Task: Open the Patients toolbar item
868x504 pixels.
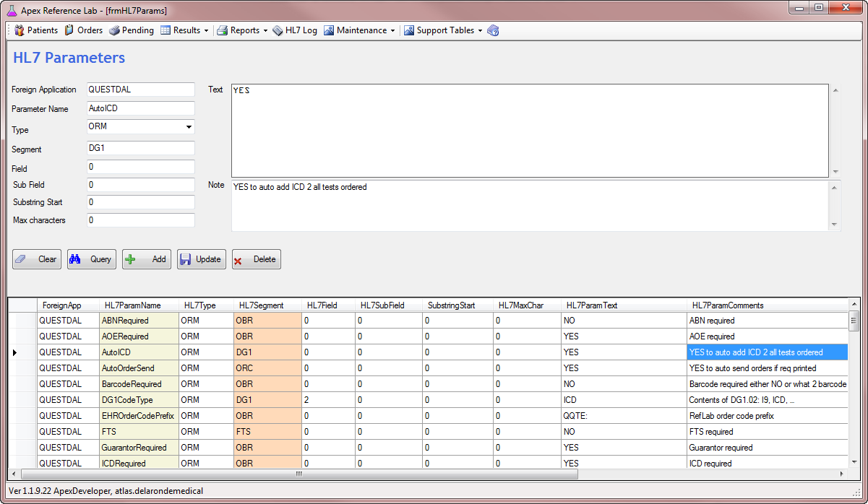Action: (36, 30)
